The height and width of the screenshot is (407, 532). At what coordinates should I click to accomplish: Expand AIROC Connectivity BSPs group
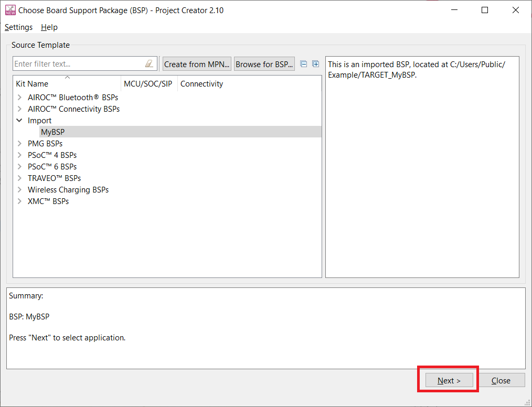[x=20, y=109]
